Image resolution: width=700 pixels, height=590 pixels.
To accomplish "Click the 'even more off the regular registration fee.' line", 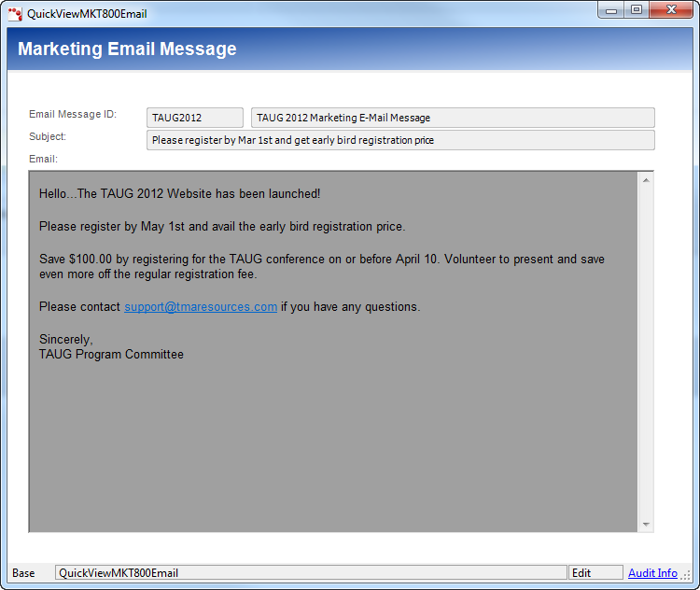I will click(x=148, y=274).
